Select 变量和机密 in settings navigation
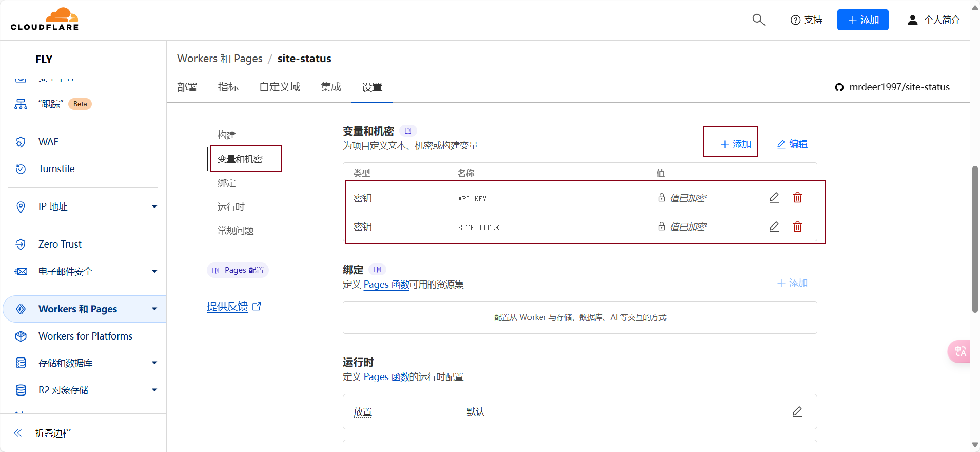The width and height of the screenshot is (980, 452). pyautogui.click(x=240, y=159)
